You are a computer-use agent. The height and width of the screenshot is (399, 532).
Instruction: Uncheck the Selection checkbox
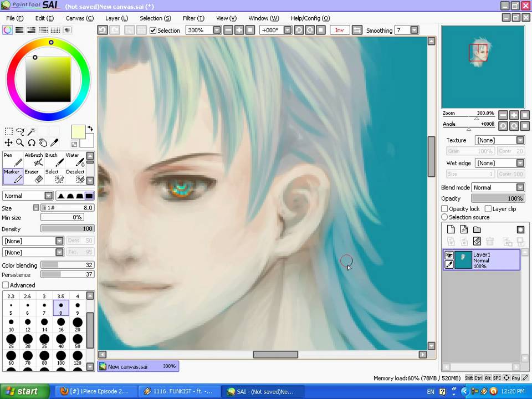coord(153,30)
